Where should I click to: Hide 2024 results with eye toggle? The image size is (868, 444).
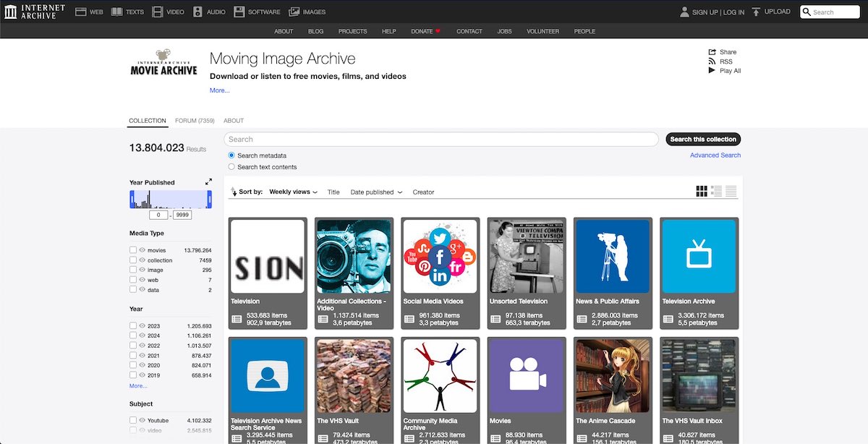[x=142, y=336]
